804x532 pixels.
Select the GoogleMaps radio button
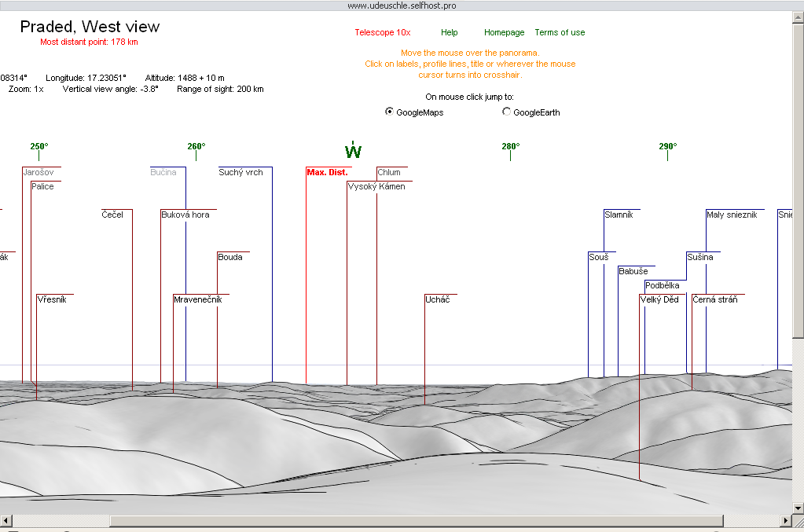[389, 112]
